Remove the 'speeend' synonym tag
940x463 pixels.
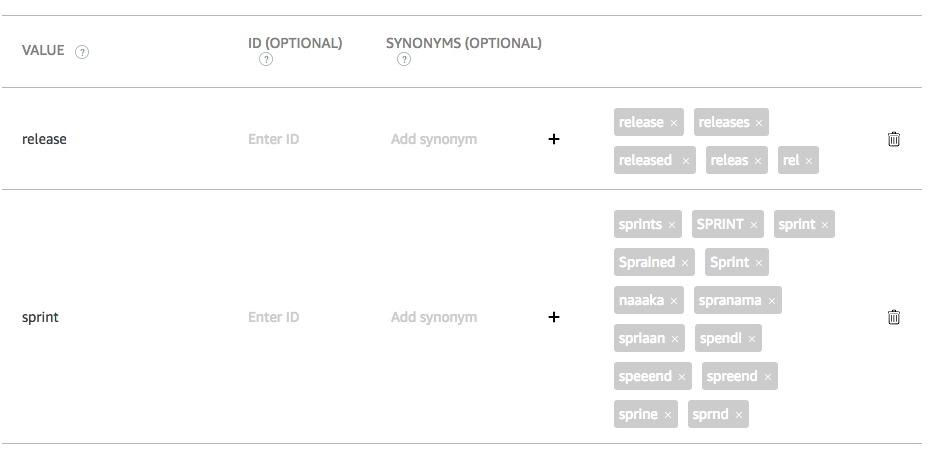point(682,377)
